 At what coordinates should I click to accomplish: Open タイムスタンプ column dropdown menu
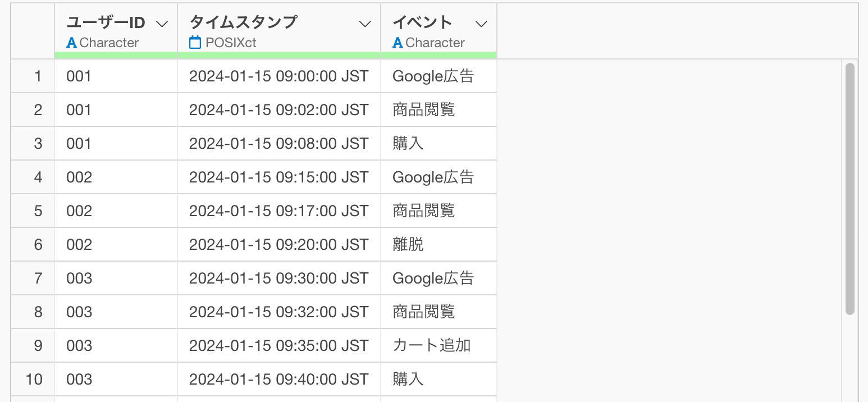365,24
